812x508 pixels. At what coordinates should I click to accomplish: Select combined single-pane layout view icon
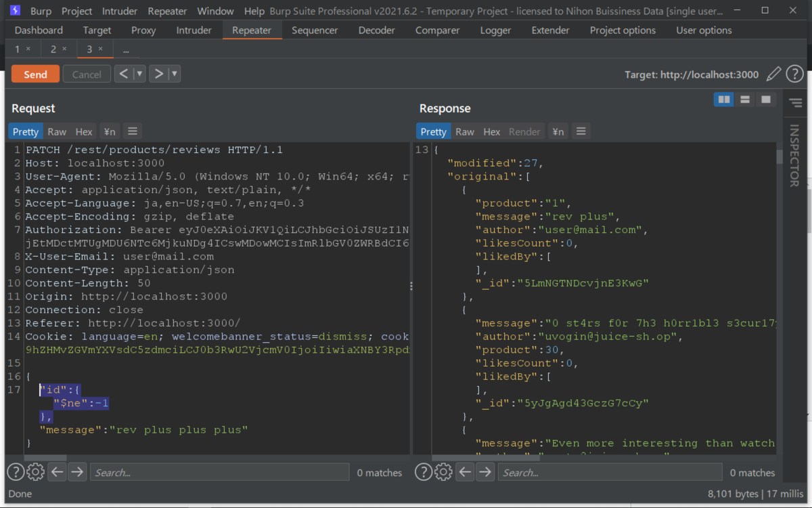tap(765, 100)
